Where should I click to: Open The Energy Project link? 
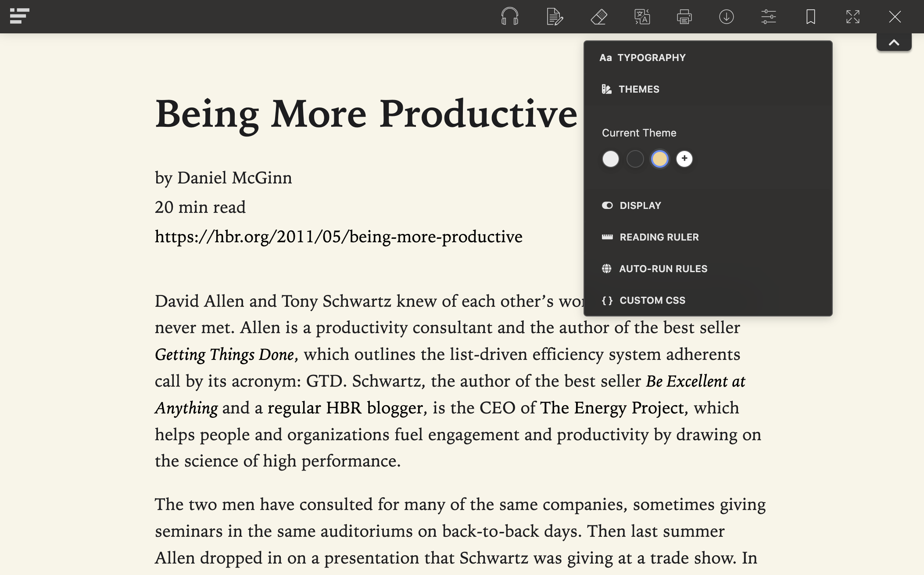point(612,408)
